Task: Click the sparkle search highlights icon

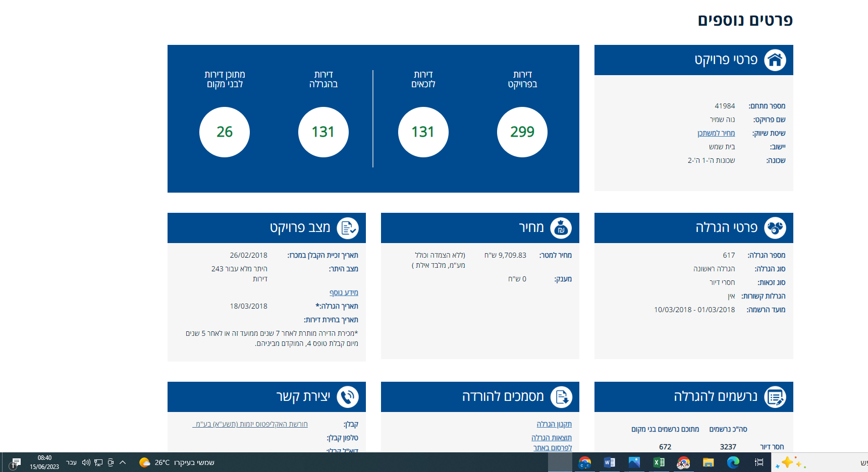Action: click(x=790, y=462)
